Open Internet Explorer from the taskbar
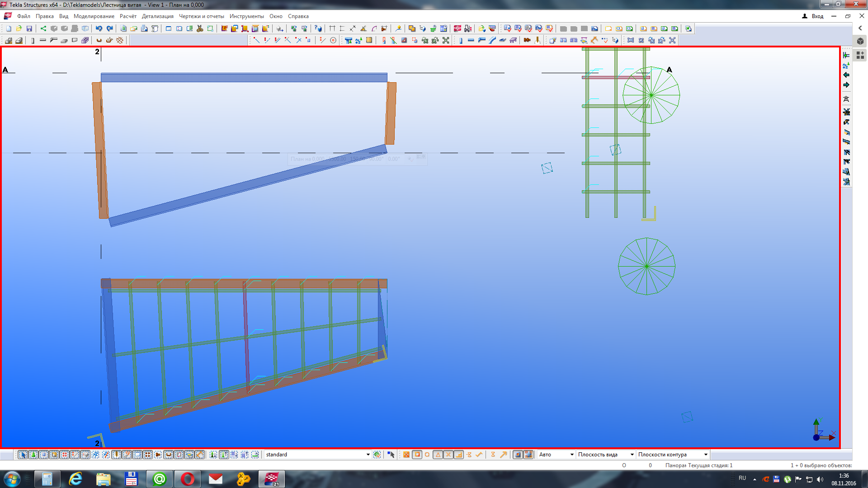 coord(75,479)
